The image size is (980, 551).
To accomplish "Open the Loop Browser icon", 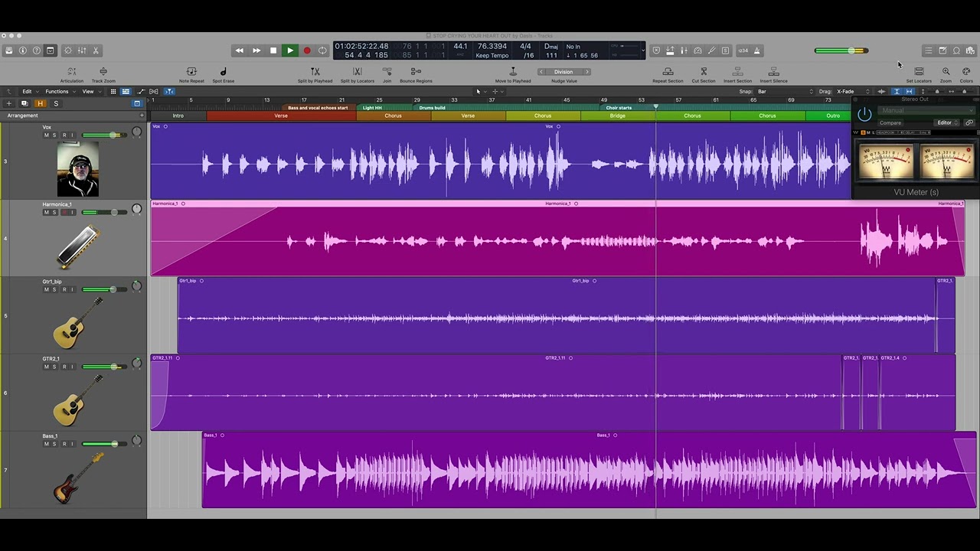I will pyautogui.click(x=956, y=51).
